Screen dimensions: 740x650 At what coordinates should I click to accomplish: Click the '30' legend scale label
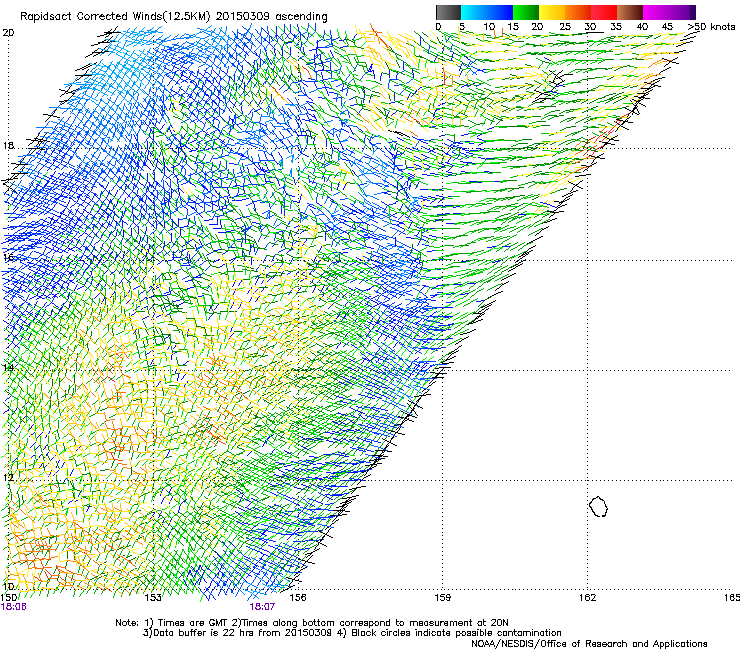(590, 27)
